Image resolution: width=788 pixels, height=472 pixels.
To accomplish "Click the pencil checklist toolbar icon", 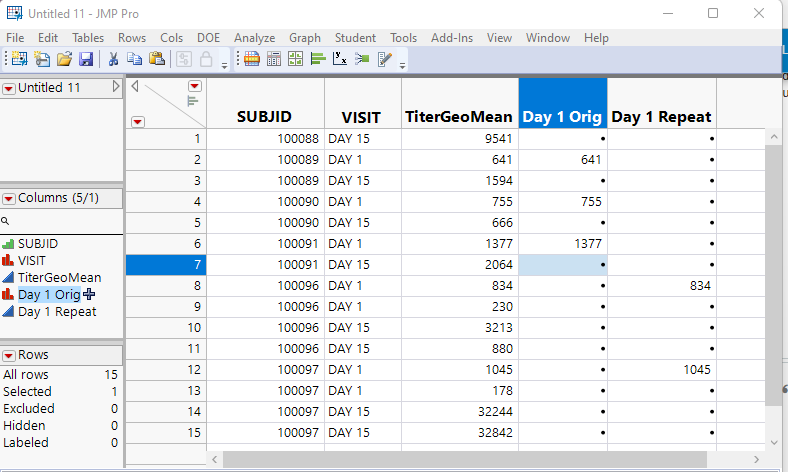I will (384, 59).
